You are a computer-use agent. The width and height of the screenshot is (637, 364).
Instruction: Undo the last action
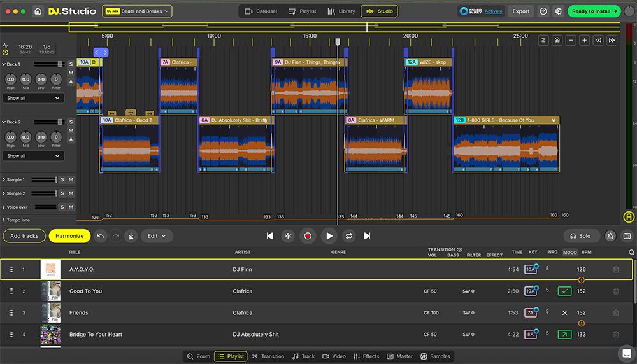101,235
